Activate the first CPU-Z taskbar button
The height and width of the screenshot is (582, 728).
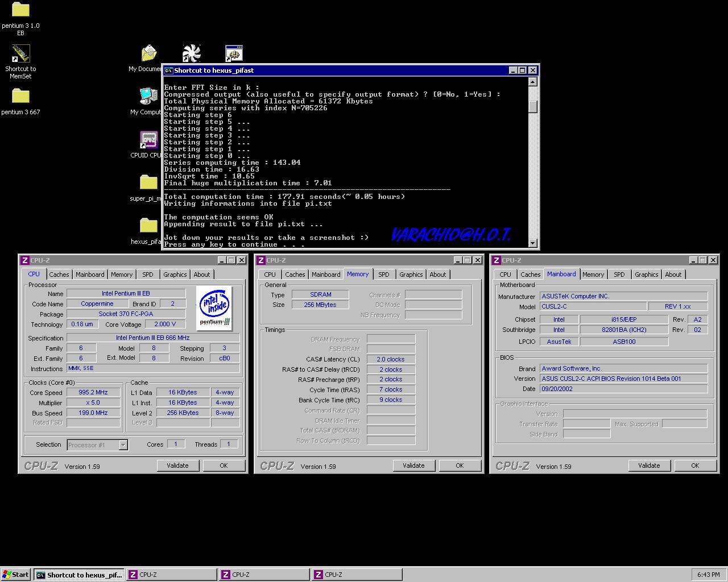(x=172, y=575)
